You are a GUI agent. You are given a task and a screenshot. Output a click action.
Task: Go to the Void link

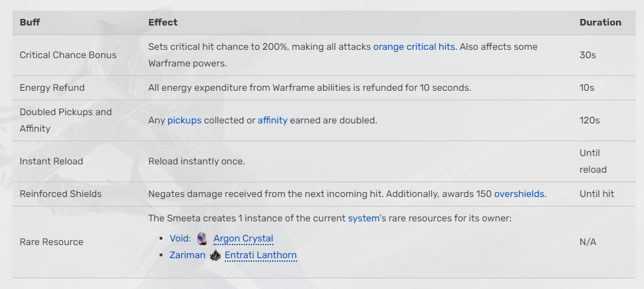[x=180, y=239]
